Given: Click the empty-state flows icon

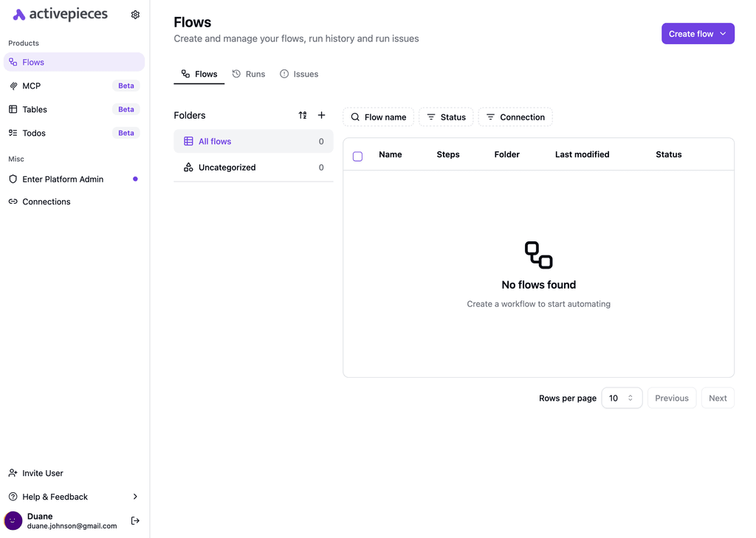Looking at the screenshot, I should (538, 255).
